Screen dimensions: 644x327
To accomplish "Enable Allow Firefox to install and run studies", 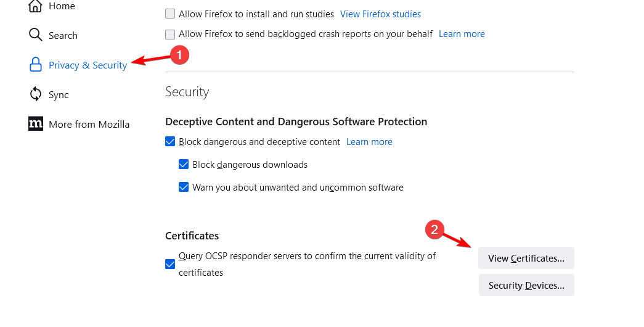I will coord(170,14).
